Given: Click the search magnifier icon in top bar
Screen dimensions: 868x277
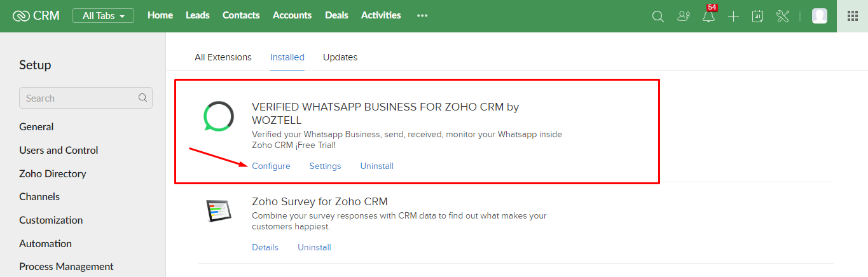Looking at the screenshot, I should pyautogui.click(x=658, y=17).
